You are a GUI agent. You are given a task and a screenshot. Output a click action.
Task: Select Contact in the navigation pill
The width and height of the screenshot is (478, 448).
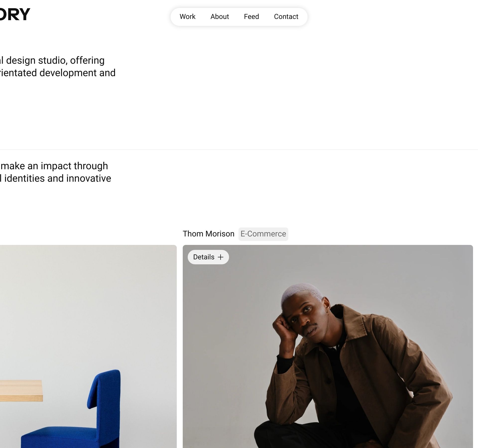coord(286,17)
